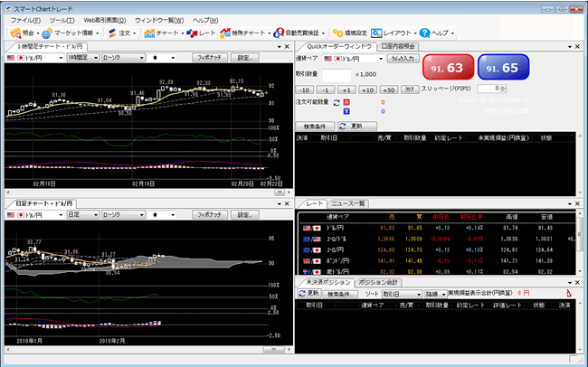Click 設定 button in 日足チャート
This screenshot has width=588, height=367.
245,215
